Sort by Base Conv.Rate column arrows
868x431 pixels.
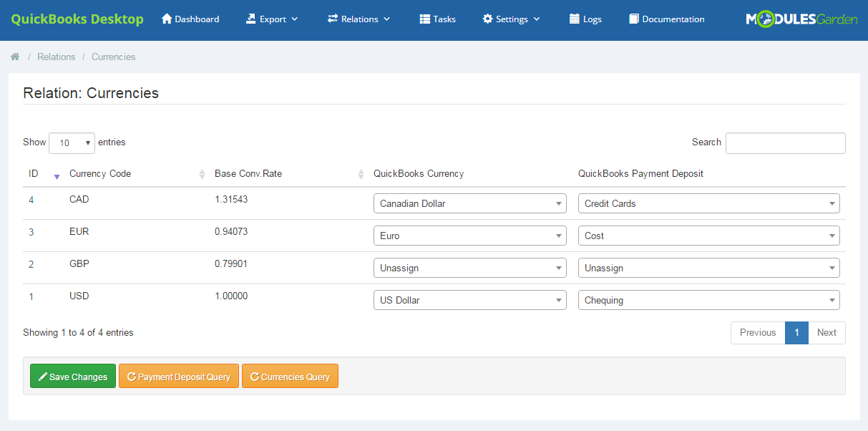click(x=361, y=174)
